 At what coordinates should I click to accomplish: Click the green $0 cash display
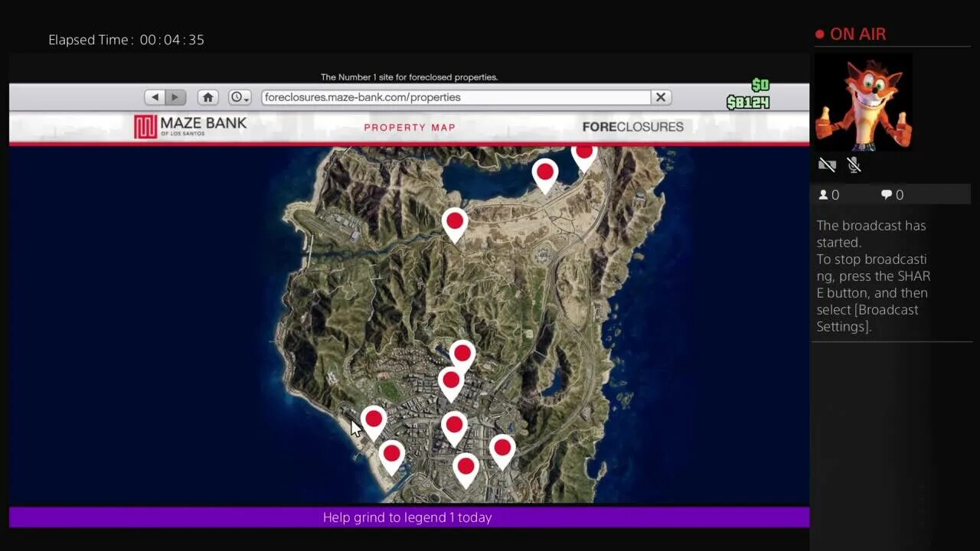(x=760, y=85)
